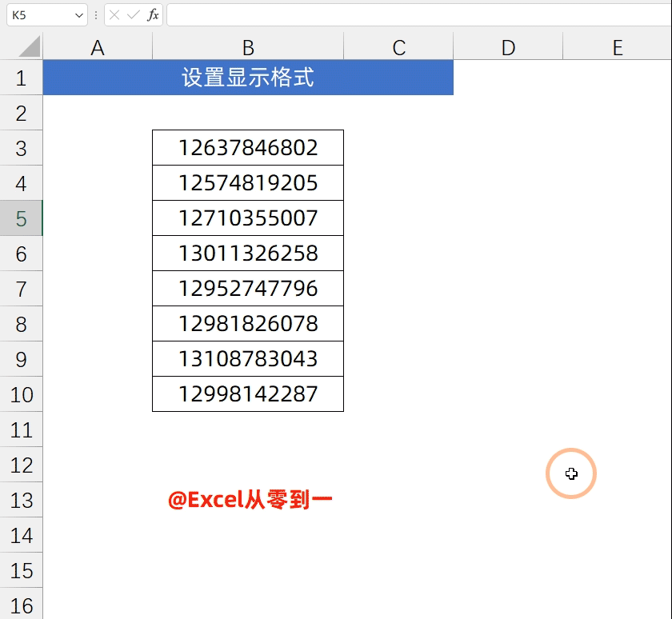Select column D header
Screen dimensions: 672x619
click(508, 47)
